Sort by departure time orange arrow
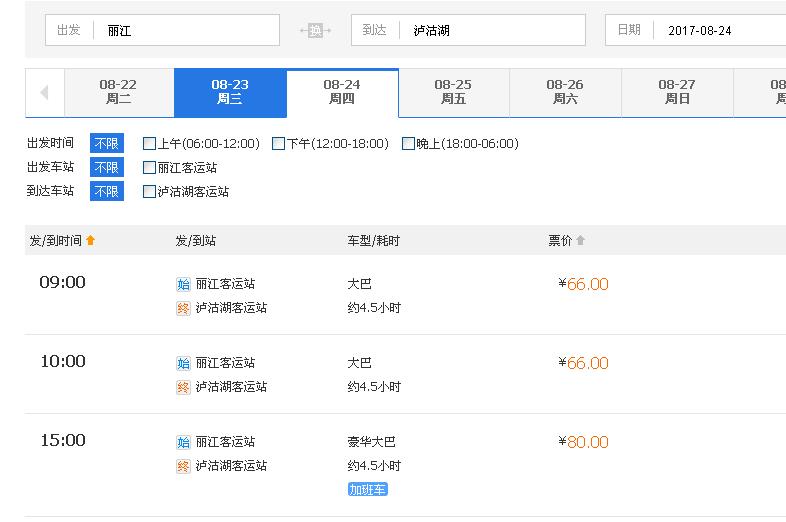Image resolution: width=786 pixels, height=522 pixels. 91,240
